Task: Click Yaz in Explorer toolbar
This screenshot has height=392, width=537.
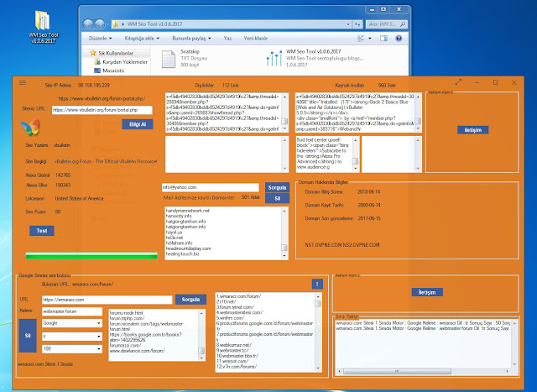Action: coord(227,38)
